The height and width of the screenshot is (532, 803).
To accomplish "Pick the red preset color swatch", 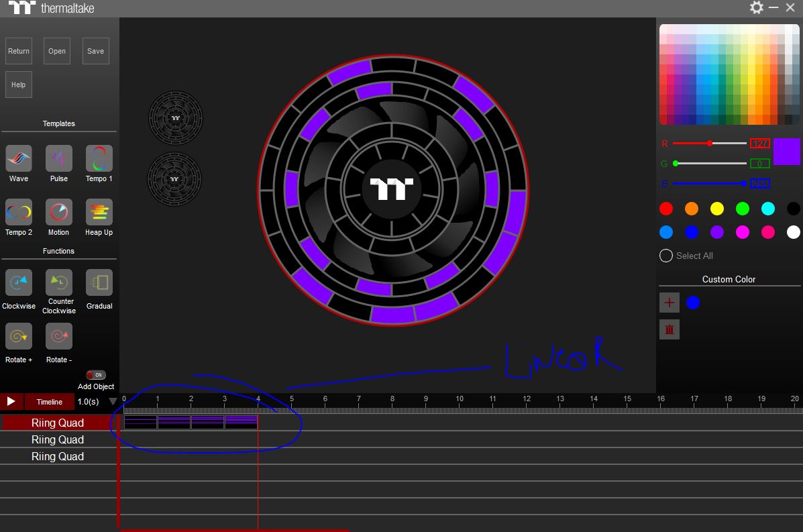I will pyautogui.click(x=666, y=209).
